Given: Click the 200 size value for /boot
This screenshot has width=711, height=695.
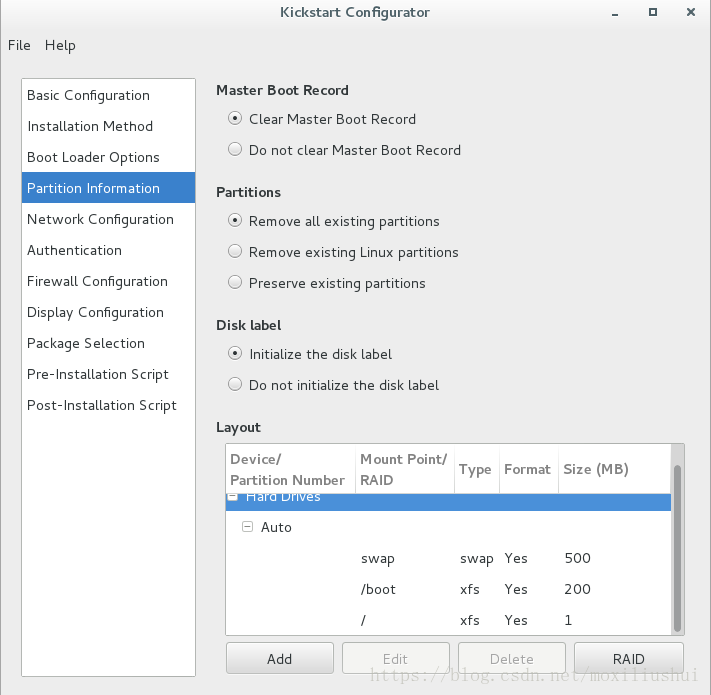Looking at the screenshot, I should click(x=577, y=589).
